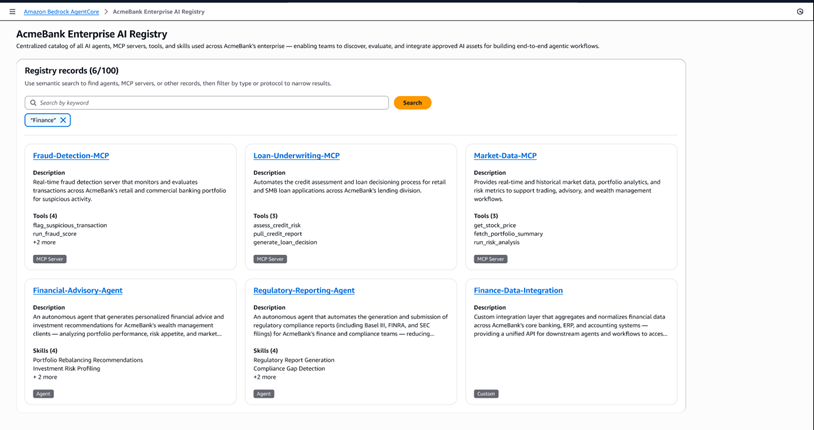814x430 pixels.
Task: Click the Agent badge on Financial-Advisory-Agent
Action: click(x=43, y=394)
